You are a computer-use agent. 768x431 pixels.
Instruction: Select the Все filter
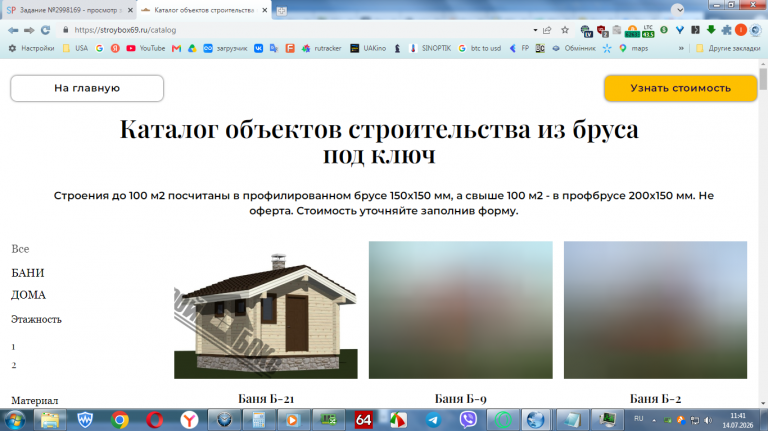(20, 249)
